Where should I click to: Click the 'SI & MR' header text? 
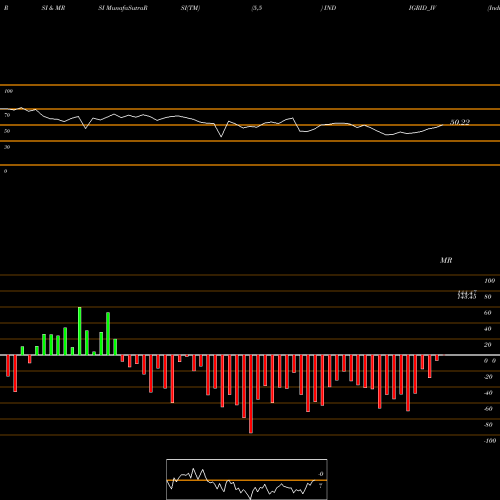click(53, 8)
